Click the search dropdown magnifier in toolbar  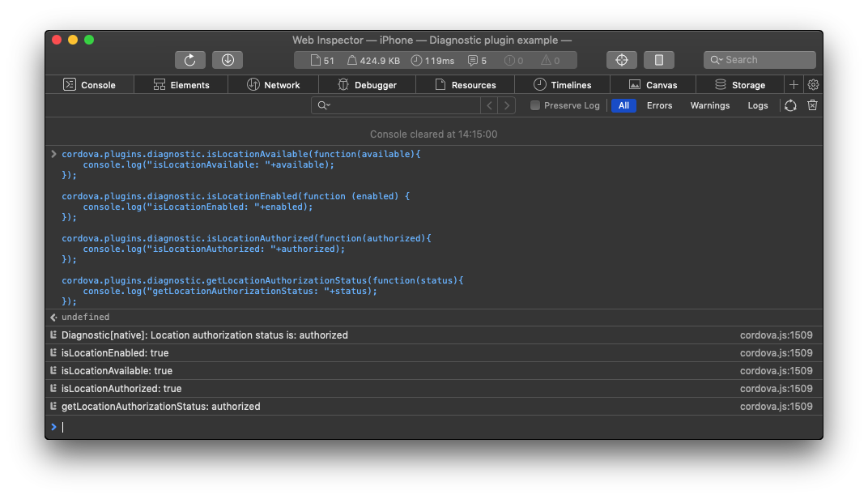[x=717, y=60]
